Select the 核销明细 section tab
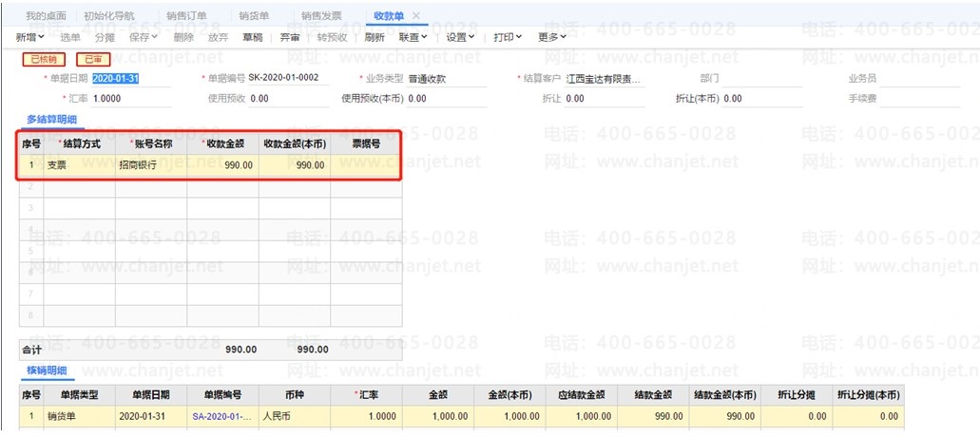The height and width of the screenshot is (437, 980). (47, 370)
